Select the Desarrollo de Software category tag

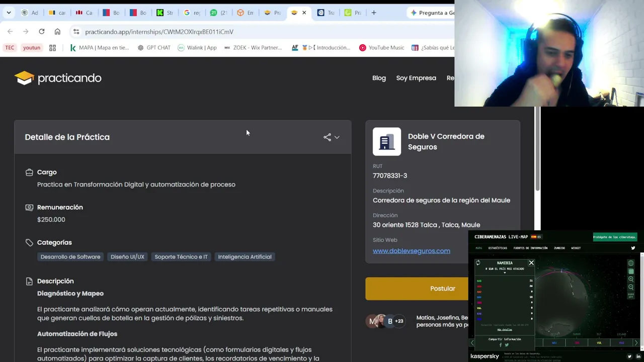tap(70, 257)
